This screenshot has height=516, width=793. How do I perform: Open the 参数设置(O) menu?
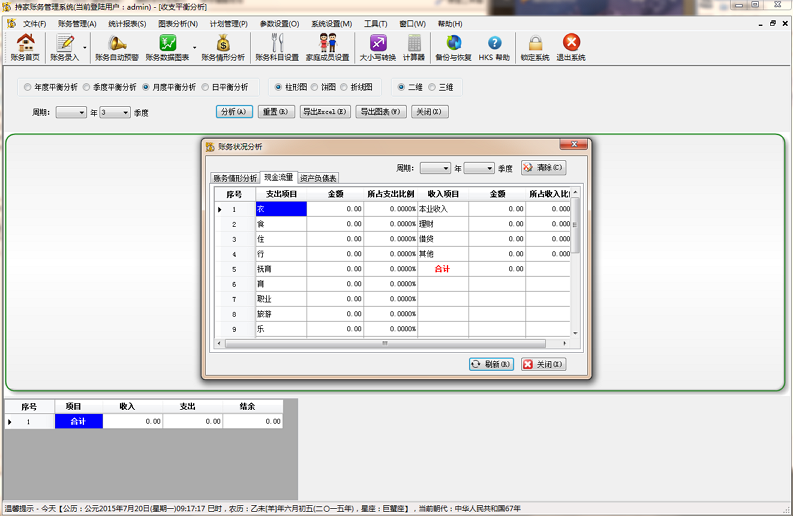[279, 24]
